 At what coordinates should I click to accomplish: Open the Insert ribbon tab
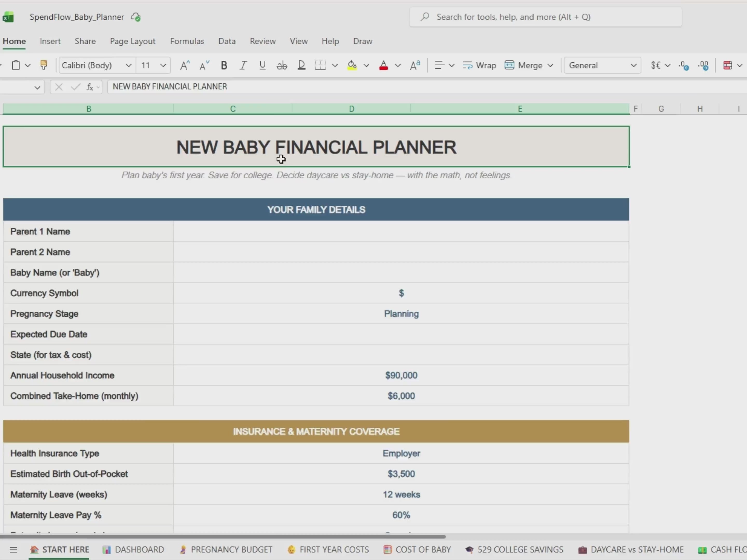point(50,41)
